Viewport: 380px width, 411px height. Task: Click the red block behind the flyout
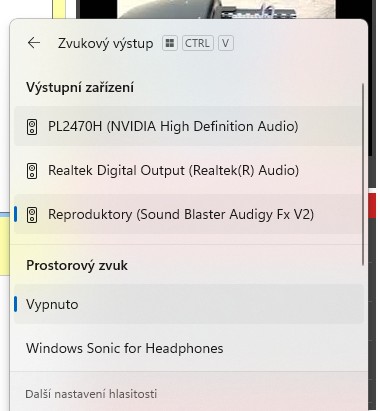(372, 206)
